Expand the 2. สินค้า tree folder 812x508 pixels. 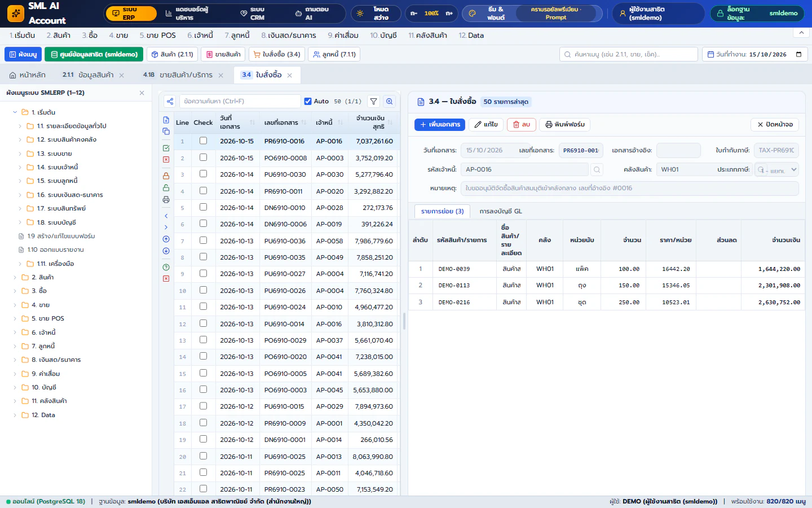pos(15,277)
